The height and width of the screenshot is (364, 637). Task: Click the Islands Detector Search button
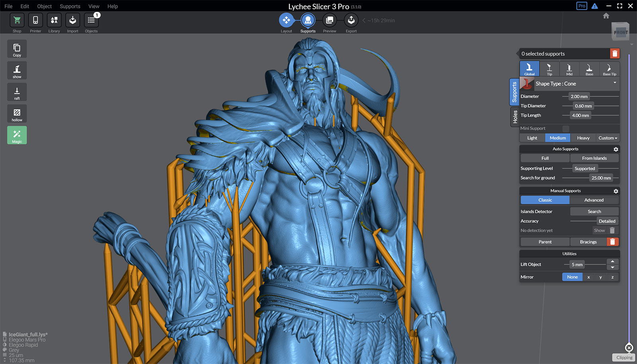pos(594,212)
